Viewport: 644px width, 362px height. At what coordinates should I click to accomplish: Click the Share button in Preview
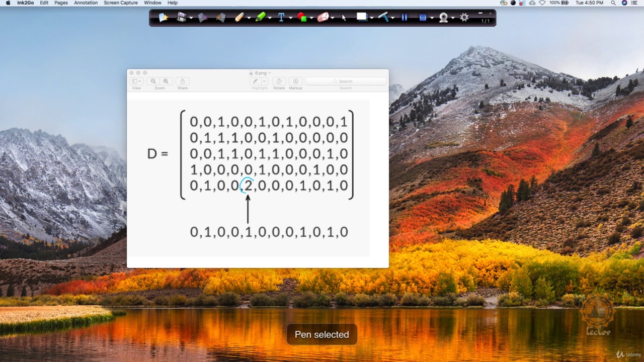coord(182,81)
